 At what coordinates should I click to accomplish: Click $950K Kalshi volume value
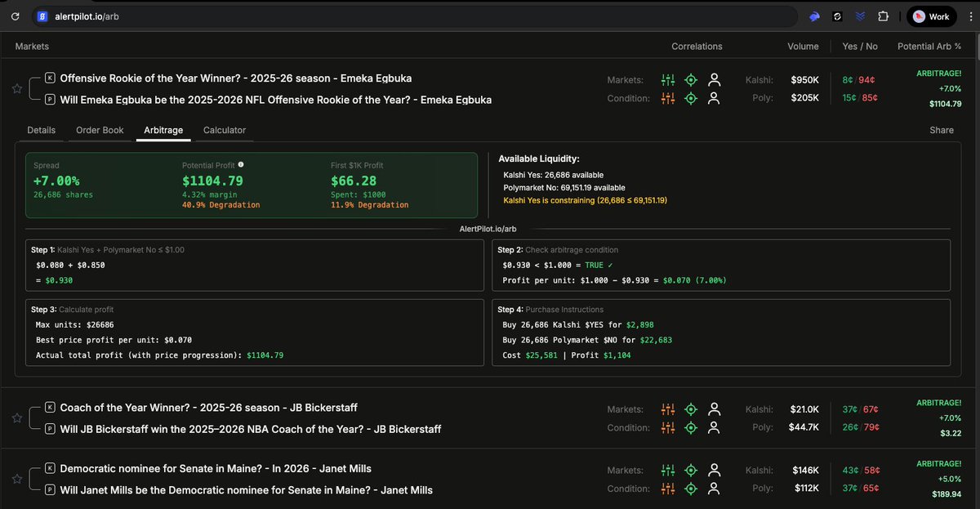[x=805, y=80]
